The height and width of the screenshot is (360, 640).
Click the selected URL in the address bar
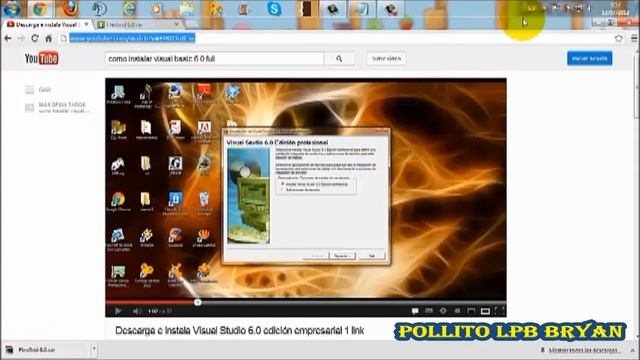click(x=132, y=38)
